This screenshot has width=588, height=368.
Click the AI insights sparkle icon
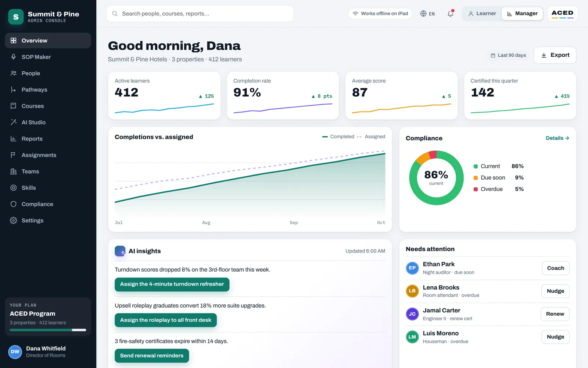pos(120,251)
